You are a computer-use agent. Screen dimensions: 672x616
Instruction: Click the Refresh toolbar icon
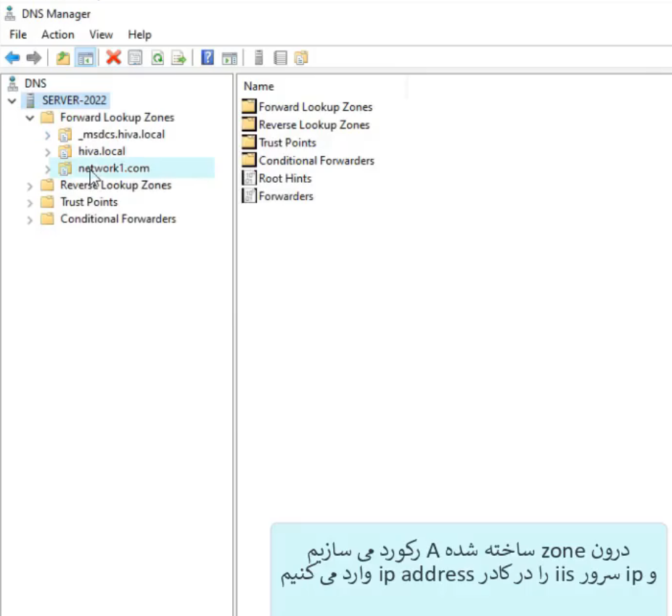(x=157, y=57)
